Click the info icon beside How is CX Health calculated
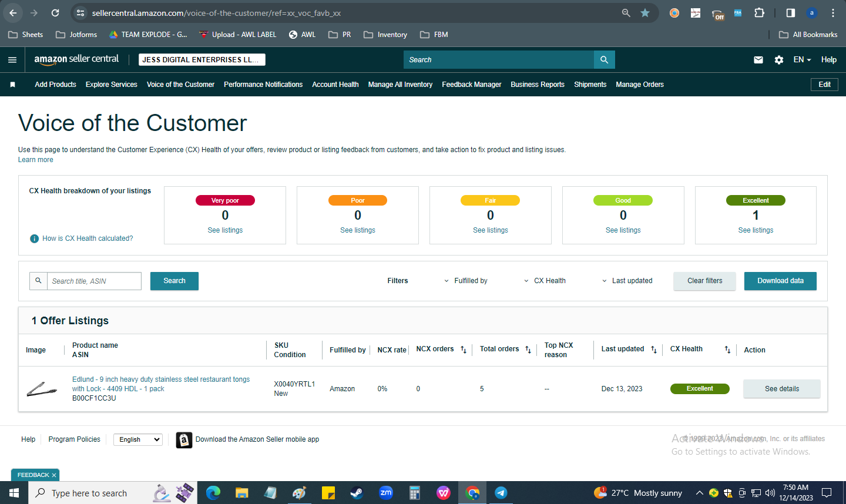The width and height of the screenshot is (846, 504). tap(35, 238)
